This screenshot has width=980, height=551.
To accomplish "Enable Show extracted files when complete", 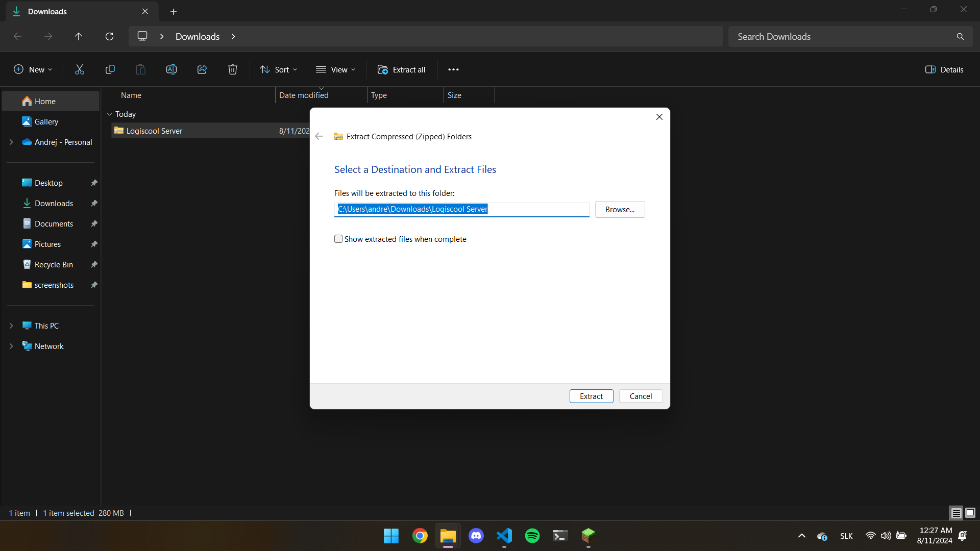I will pos(338,239).
